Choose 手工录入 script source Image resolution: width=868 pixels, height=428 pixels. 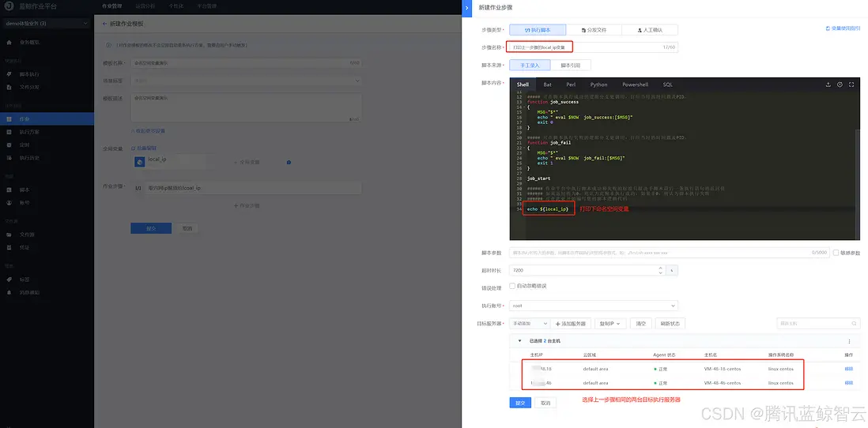(530, 66)
